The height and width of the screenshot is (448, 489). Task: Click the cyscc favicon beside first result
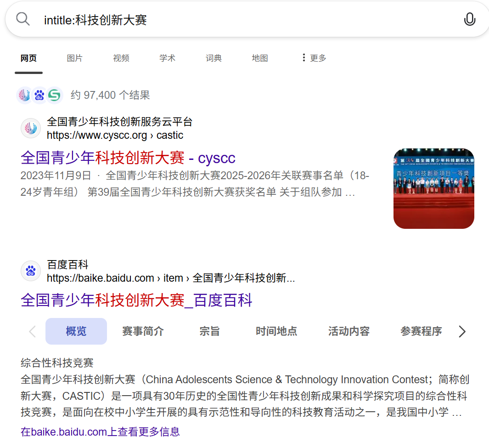click(x=31, y=128)
